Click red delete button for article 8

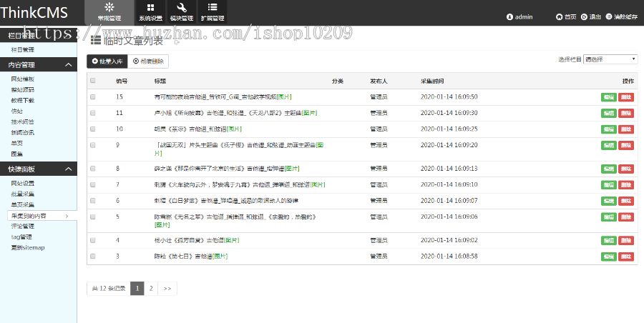pyautogui.click(x=626, y=169)
